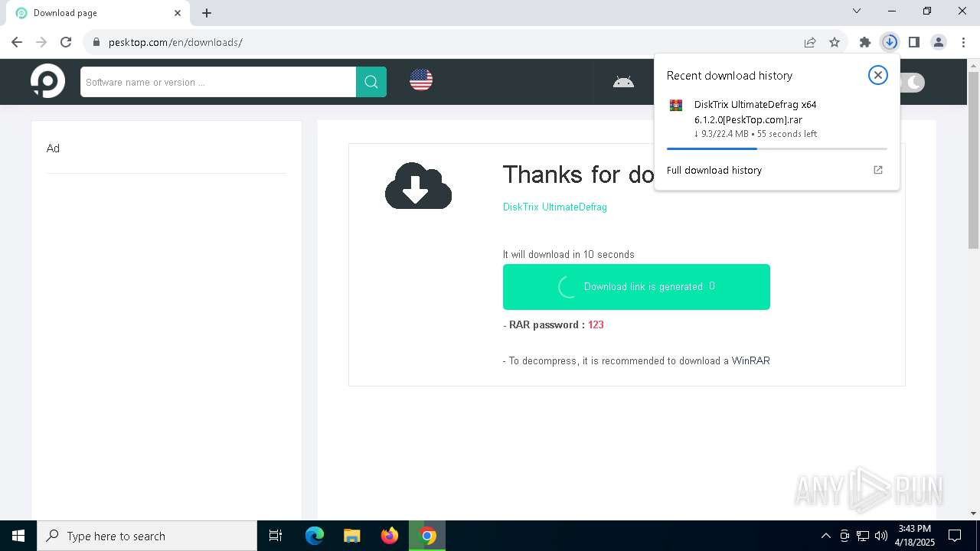Screen dimensions: 980x551
Task: View site information lock icon
Action: 96,42
